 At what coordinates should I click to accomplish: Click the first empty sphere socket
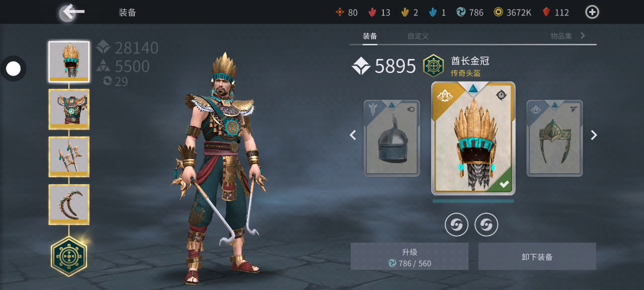[x=456, y=225]
